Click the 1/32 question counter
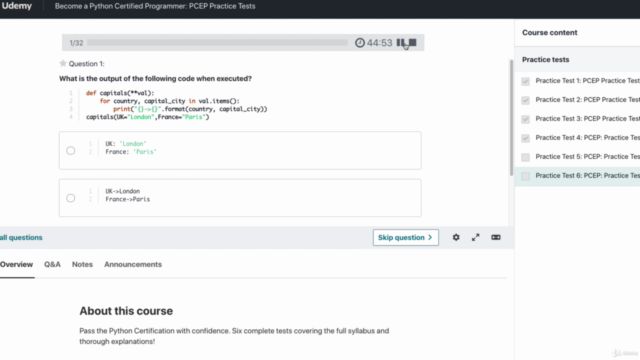The width and height of the screenshot is (640, 360). [x=76, y=43]
